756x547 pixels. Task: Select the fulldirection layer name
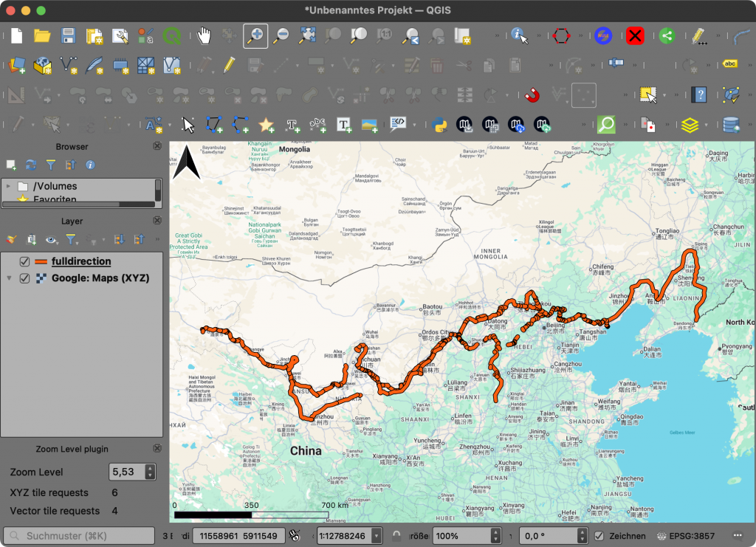(x=81, y=261)
